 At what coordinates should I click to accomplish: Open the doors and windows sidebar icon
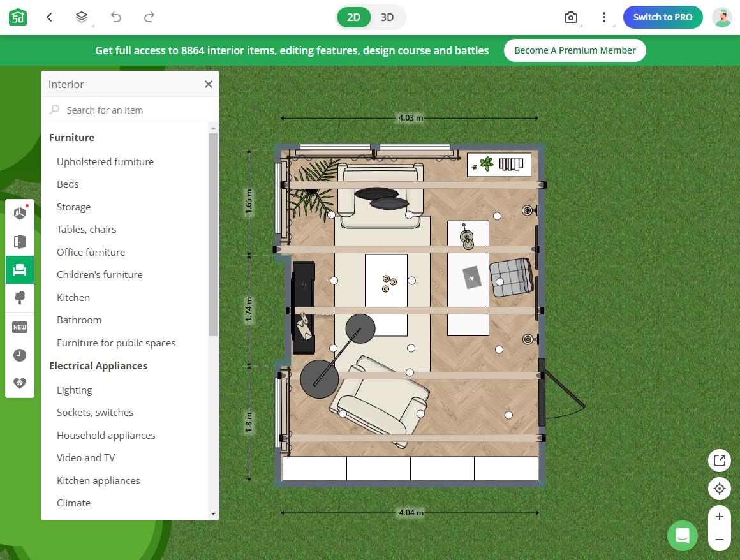pos(20,242)
